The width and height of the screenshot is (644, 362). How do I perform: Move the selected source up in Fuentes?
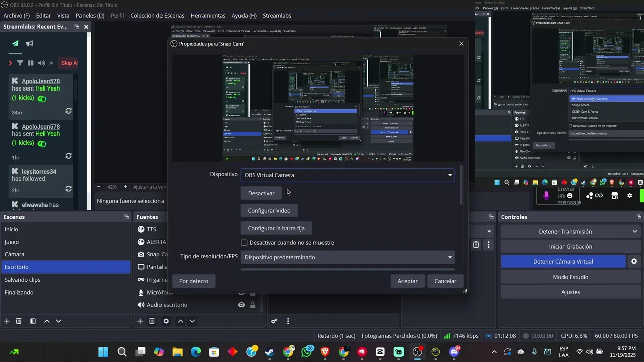[180, 321]
